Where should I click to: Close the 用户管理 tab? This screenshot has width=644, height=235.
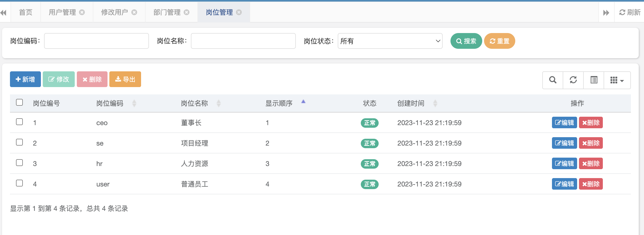[x=82, y=12]
